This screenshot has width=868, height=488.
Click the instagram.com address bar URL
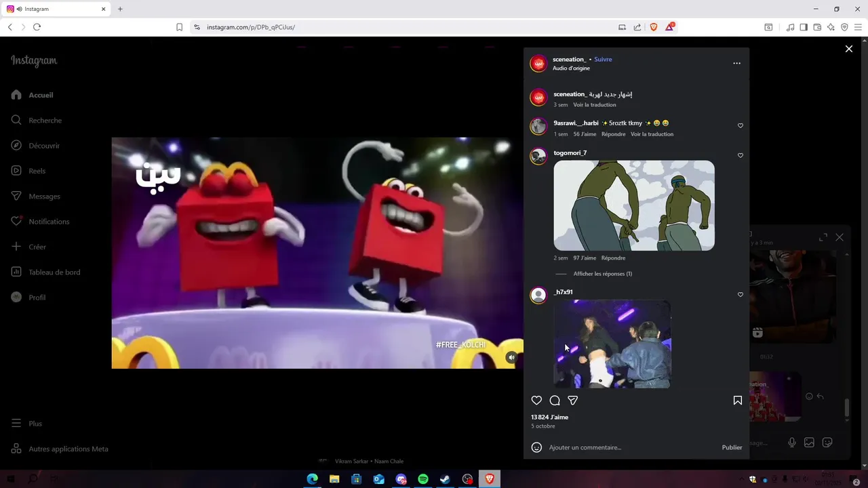[251, 27]
